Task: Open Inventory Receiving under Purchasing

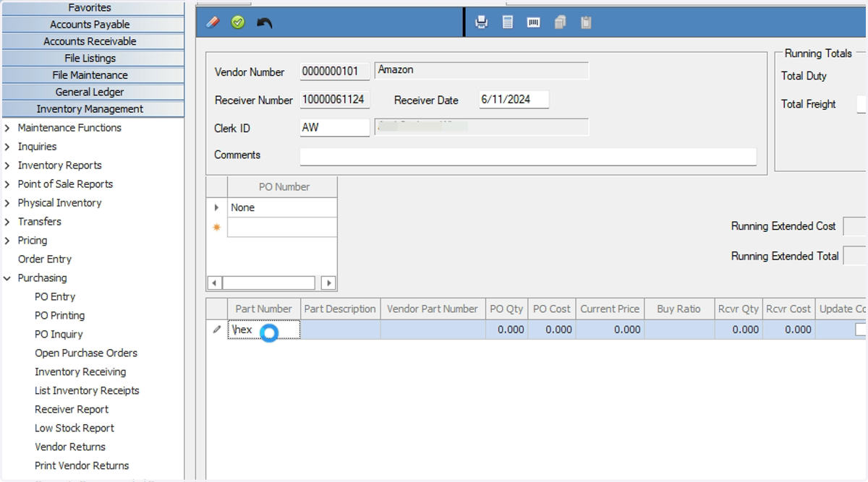Action: click(x=80, y=372)
